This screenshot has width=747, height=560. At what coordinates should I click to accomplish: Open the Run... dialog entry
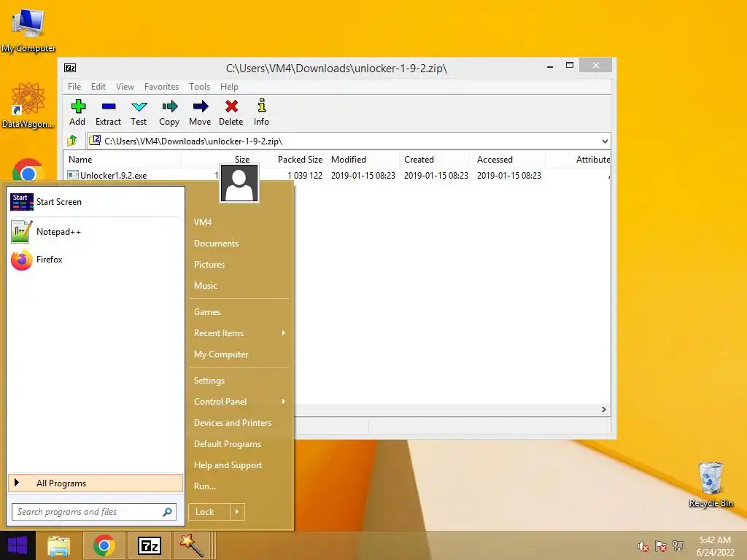(205, 486)
